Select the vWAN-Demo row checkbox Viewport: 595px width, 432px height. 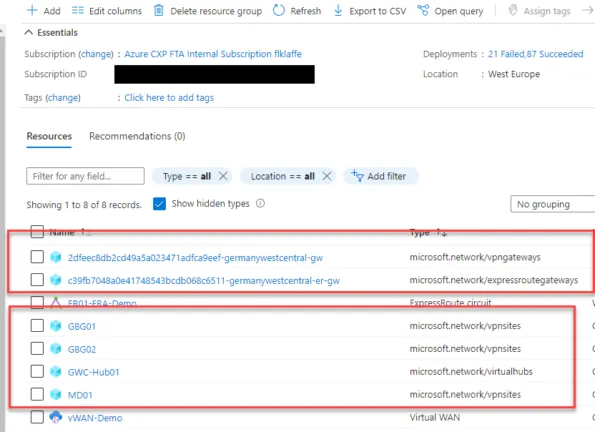pyautogui.click(x=37, y=417)
